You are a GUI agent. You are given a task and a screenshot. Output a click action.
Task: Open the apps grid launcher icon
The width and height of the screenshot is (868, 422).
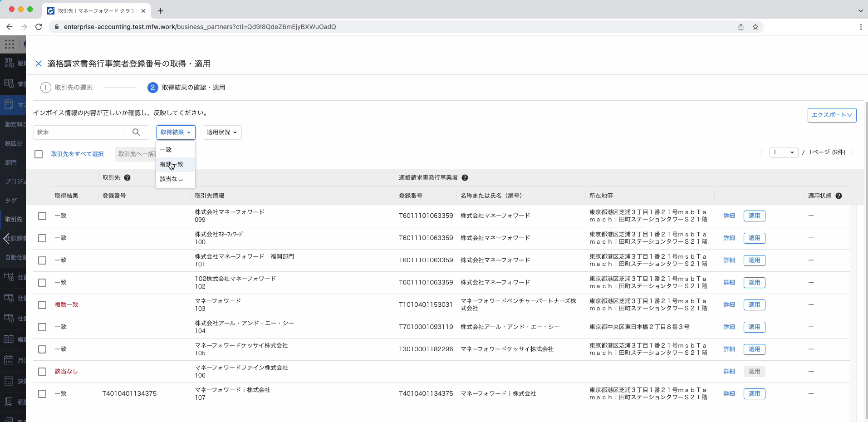[10, 44]
